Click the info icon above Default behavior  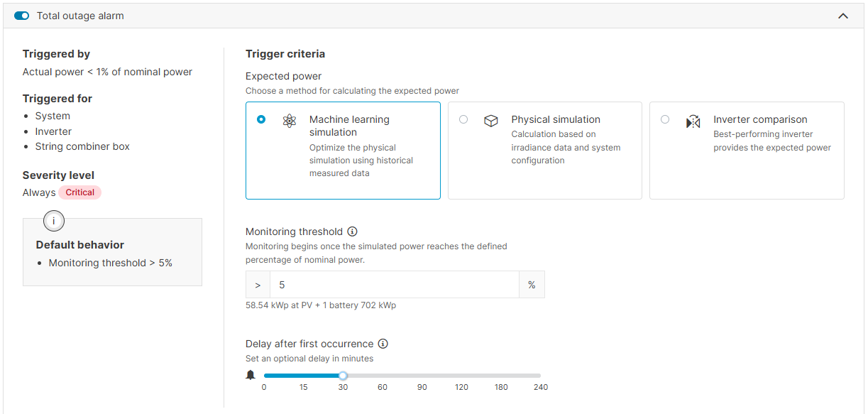pos(53,221)
